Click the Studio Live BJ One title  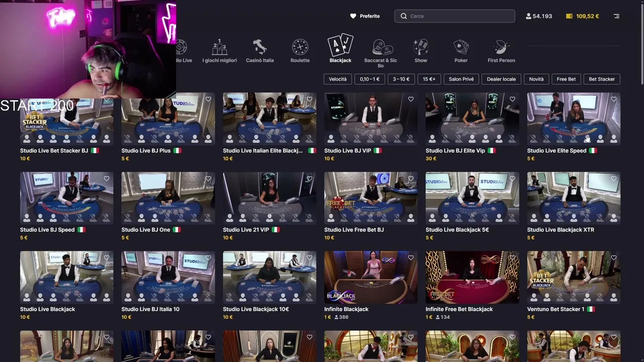pos(146,230)
